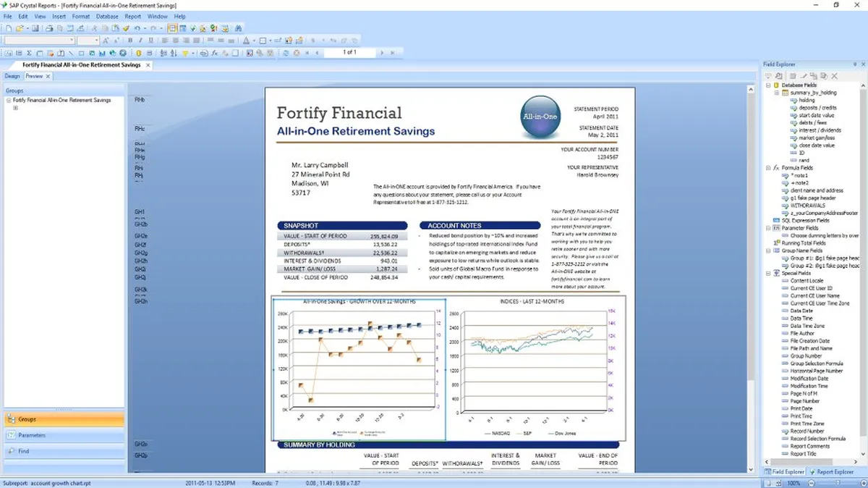Viewport: 868px width, 488px height.
Task: Click the page number field '1 of 1'
Action: (349, 52)
